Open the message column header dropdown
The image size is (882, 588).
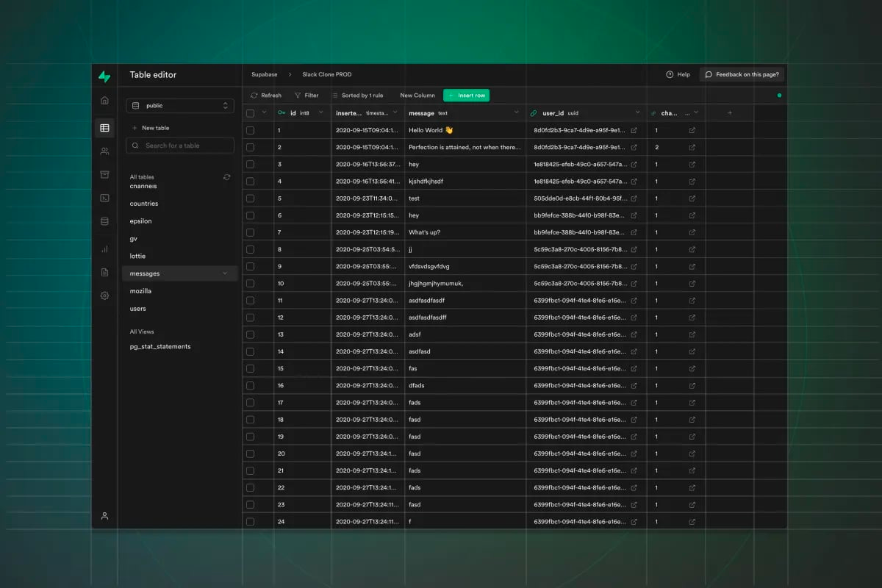[517, 112]
